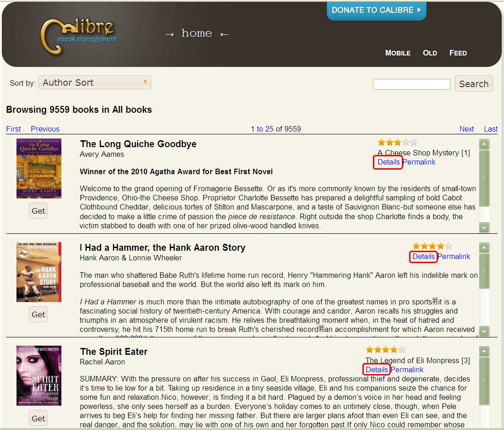504x430 pixels.
Task: Go to Previous page of results
Action: click(45, 129)
